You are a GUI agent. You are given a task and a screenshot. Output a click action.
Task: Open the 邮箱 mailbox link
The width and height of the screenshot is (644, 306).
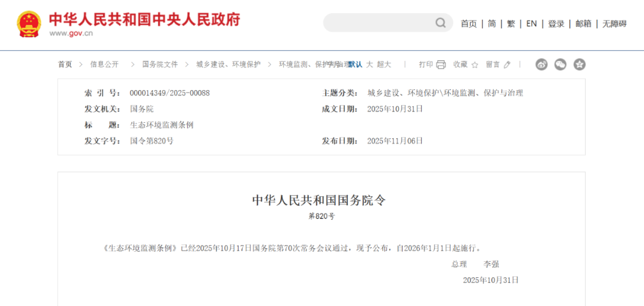[x=583, y=24]
